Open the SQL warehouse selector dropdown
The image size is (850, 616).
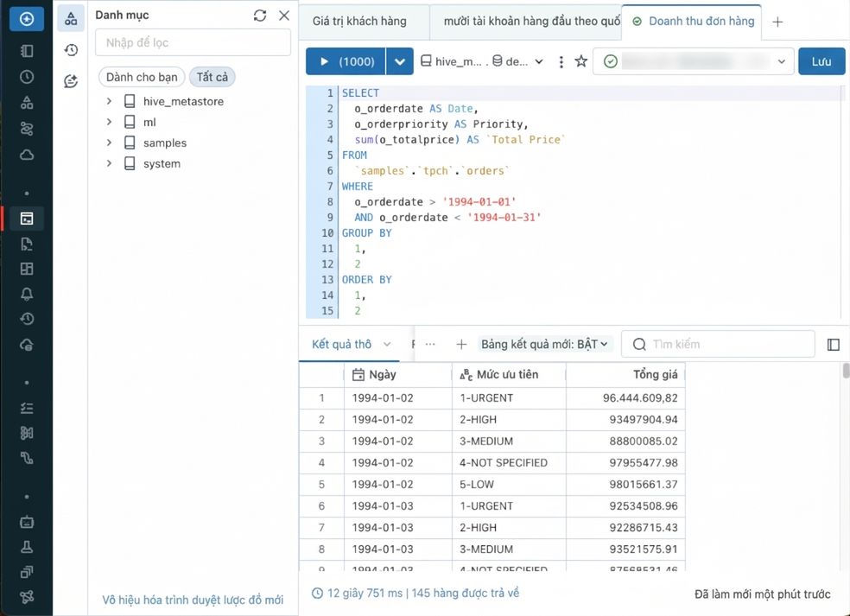694,61
